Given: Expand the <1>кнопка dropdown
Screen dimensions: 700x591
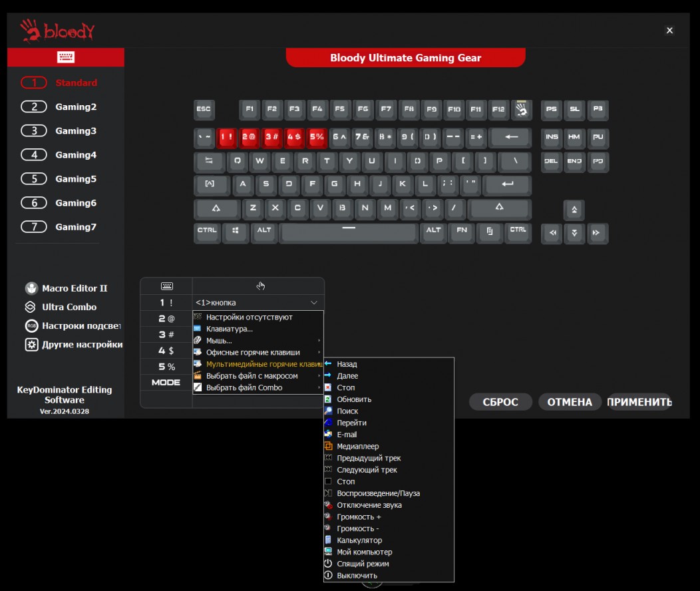Looking at the screenshot, I should [x=258, y=303].
